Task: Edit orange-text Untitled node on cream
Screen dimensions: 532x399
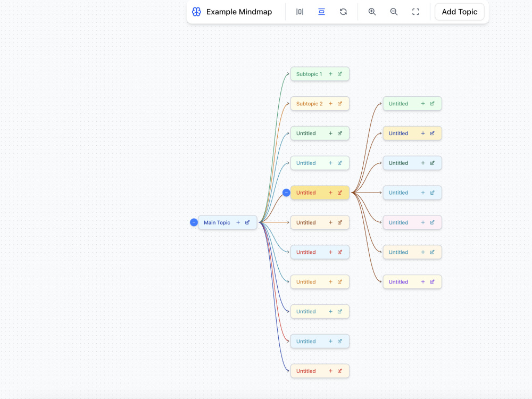Action: tap(339, 281)
